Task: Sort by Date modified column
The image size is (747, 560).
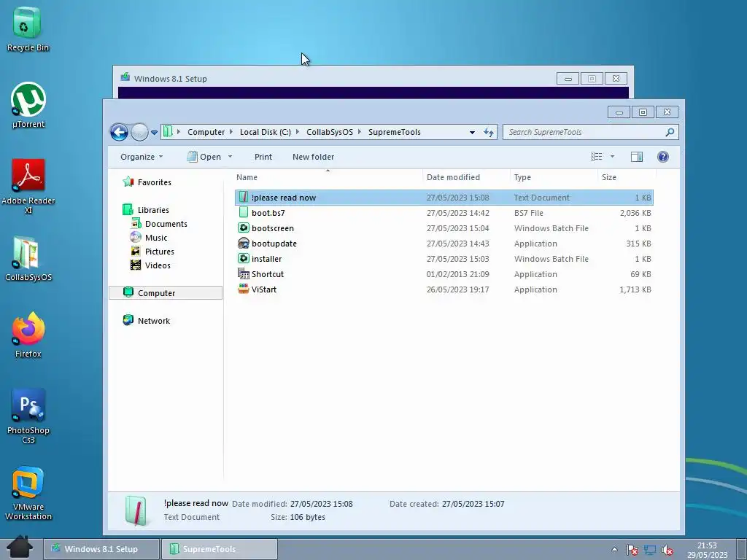Action: [466, 177]
